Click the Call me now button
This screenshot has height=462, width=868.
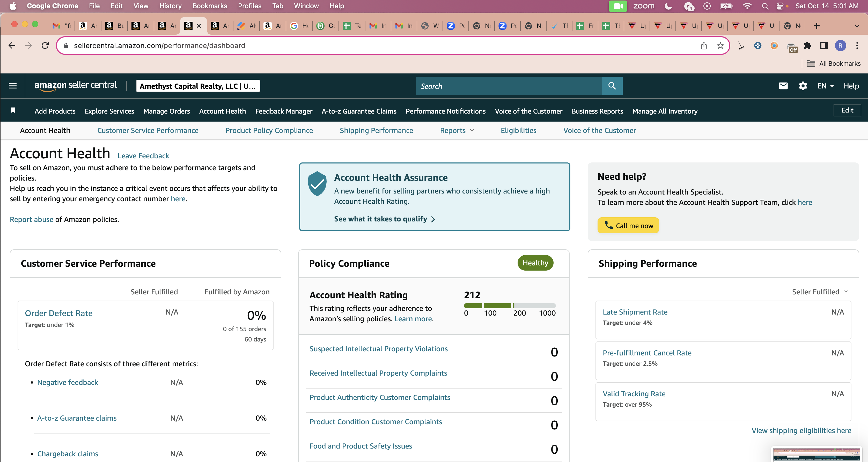628,225
